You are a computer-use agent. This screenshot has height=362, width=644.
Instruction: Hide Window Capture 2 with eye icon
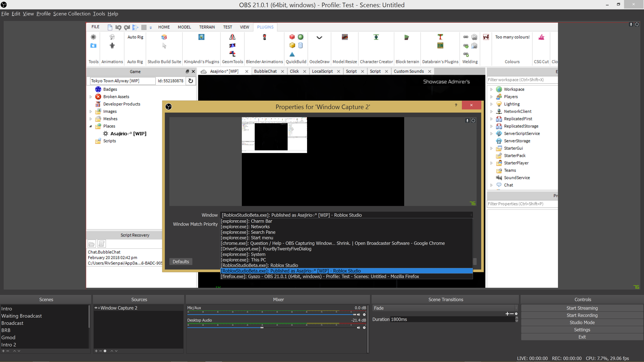click(96, 308)
